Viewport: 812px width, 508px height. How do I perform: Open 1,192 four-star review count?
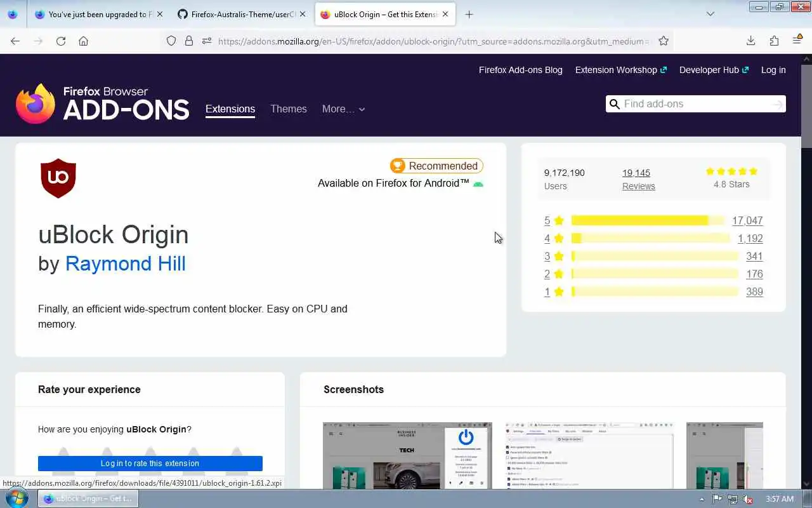coord(750,238)
